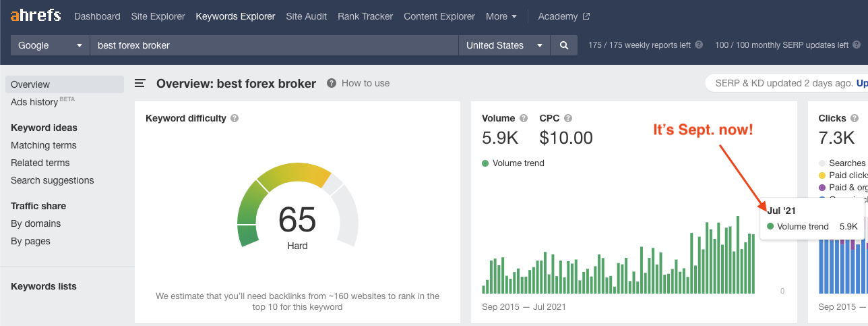Open Site Explorer

(x=158, y=16)
